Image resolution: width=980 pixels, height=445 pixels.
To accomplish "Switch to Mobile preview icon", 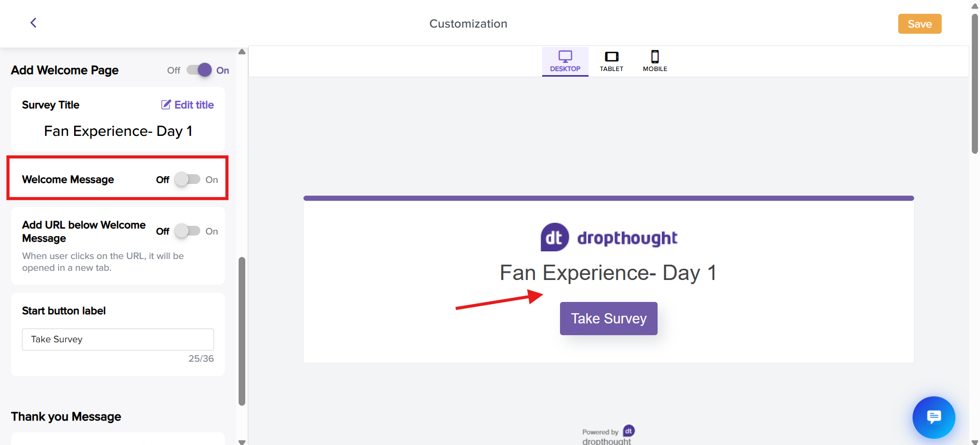I will pyautogui.click(x=655, y=56).
